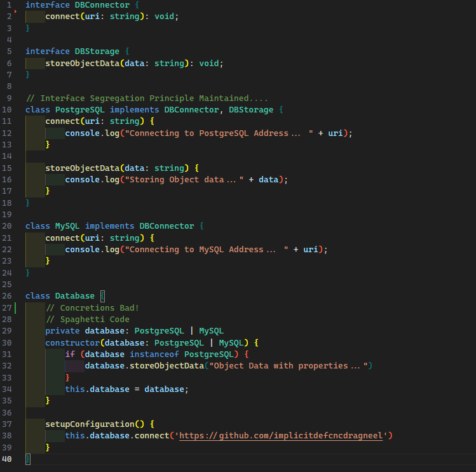This screenshot has width=476, height=472.
Task: Click the "constructor" keyword on line 30
Action: click(72, 342)
